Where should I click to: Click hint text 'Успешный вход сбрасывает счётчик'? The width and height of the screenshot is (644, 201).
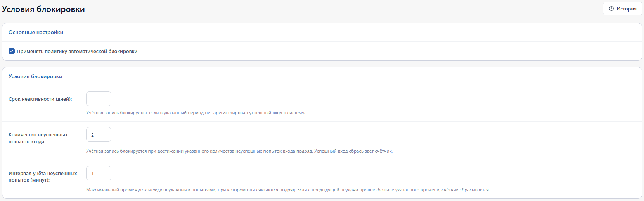(x=353, y=151)
